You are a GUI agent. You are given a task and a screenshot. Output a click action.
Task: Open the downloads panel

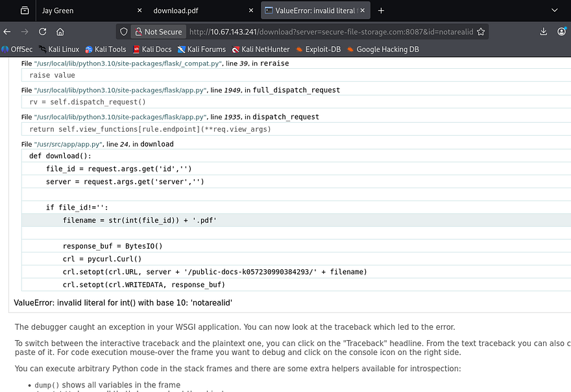click(544, 32)
